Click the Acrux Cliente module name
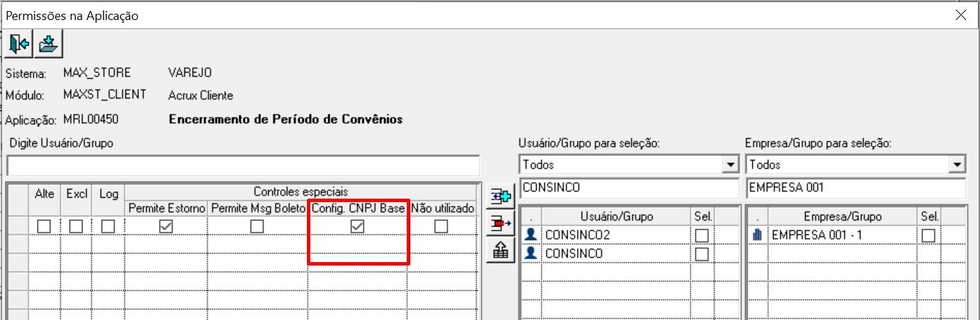The image size is (980, 320). pyautogui.click(x=201, y=95)
